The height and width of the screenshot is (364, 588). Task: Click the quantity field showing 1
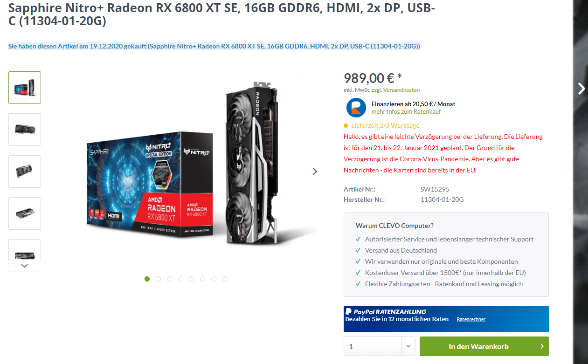click(373, 346)
